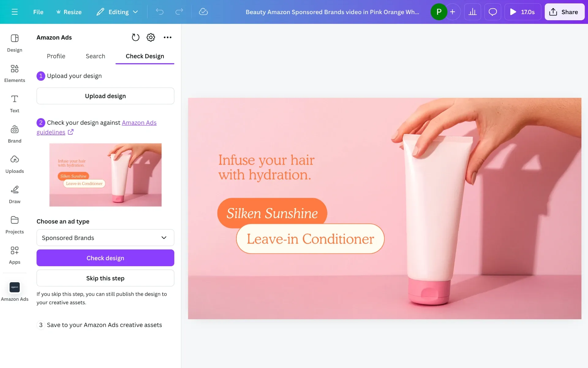This screenshot has width=588, height=368.
Task: Click the play button for 17s video
Action: (x=513, y=11)
